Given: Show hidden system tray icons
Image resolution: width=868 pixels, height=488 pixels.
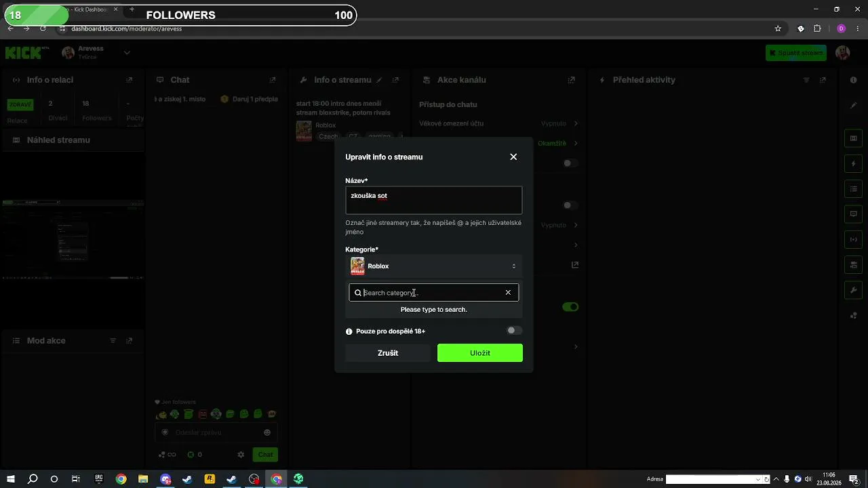Looking at the screenshot, I should [776, 479].
